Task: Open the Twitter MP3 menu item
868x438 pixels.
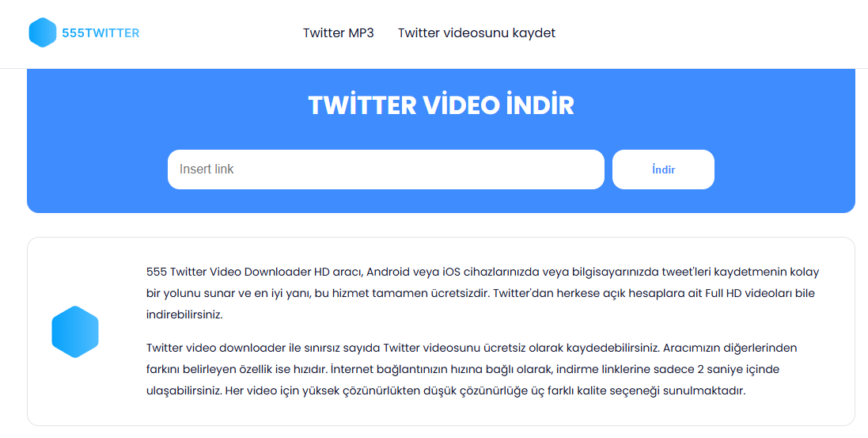Action: click(x=338, y=33)
